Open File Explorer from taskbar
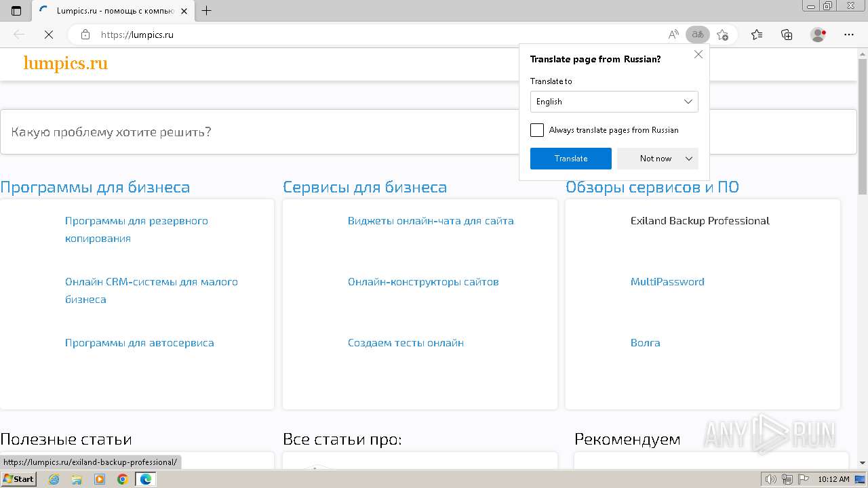Image resolution: width=868 pixels, height=488 pixels. coord(77,479)
